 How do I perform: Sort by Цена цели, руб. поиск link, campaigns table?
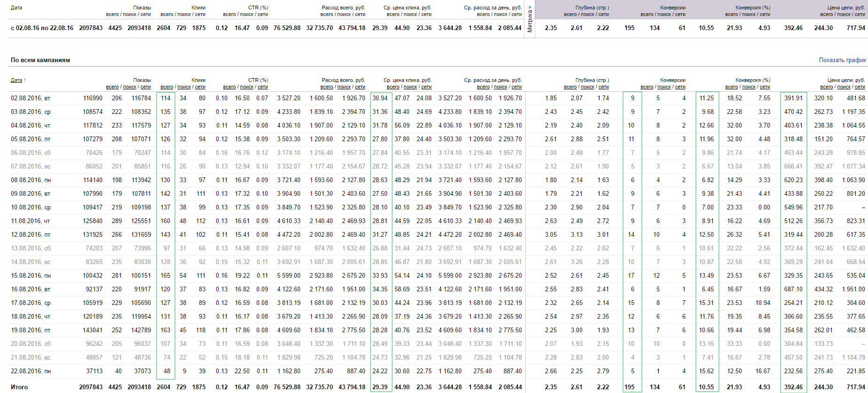[x=844, y=87]
